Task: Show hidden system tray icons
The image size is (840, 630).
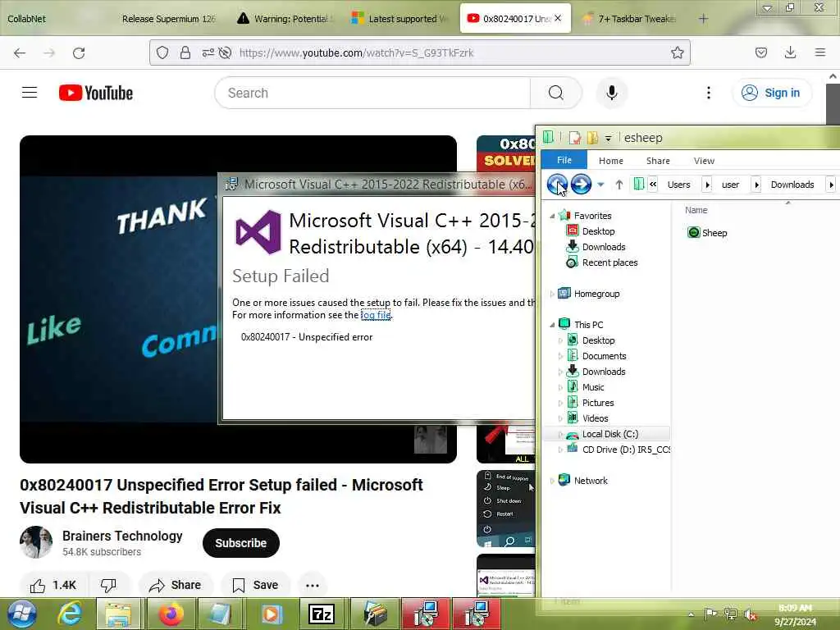Action: (x=691, y=615)
